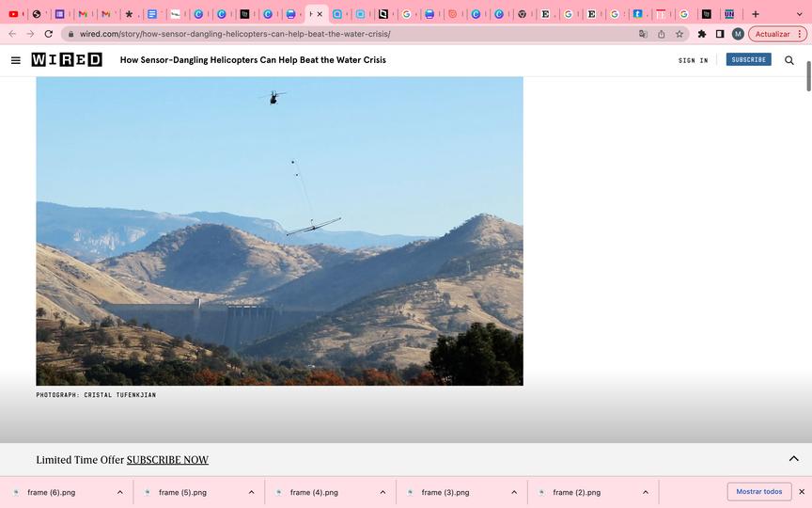
Task: Click the article headline in header
Action: click(253, 60)
